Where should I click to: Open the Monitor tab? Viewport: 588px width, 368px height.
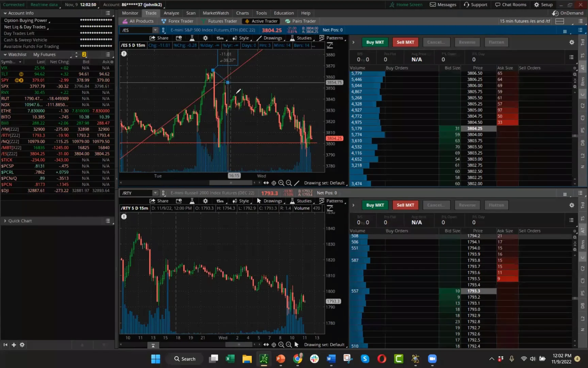(x=130, y=13)
